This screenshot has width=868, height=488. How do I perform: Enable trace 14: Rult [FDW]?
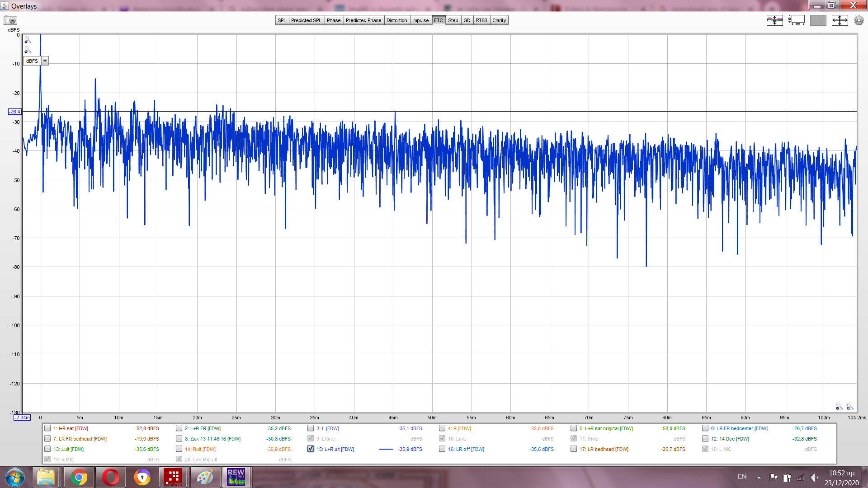point(179,449)
